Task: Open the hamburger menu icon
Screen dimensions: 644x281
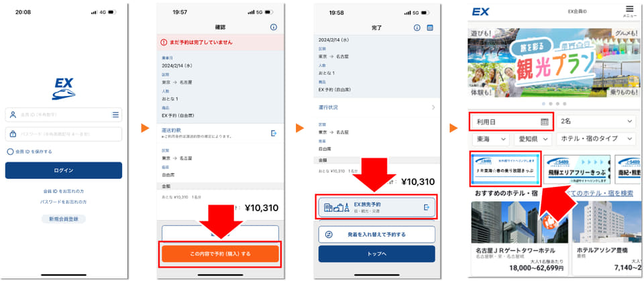Action: click(x=630, y=9)
